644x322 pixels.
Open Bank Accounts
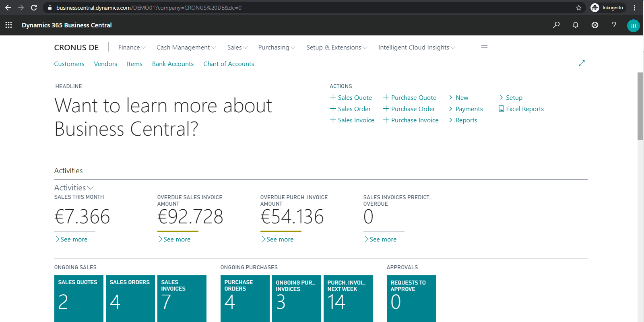(x=173, y=64)
